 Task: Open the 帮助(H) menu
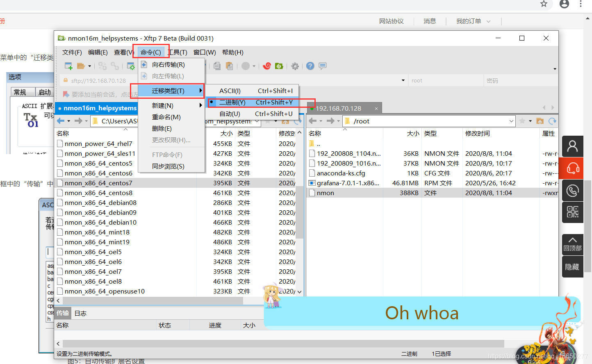[x=233, y=52]
